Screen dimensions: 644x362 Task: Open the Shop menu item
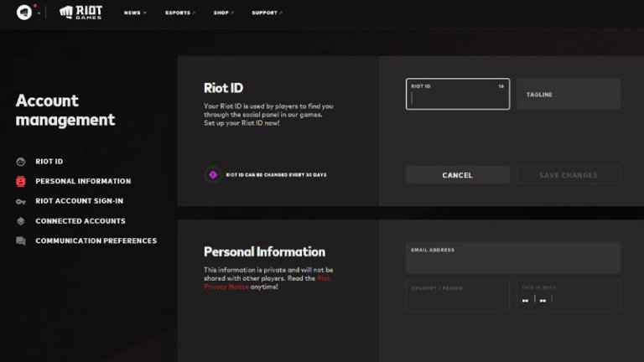click(x=223, y=13)
